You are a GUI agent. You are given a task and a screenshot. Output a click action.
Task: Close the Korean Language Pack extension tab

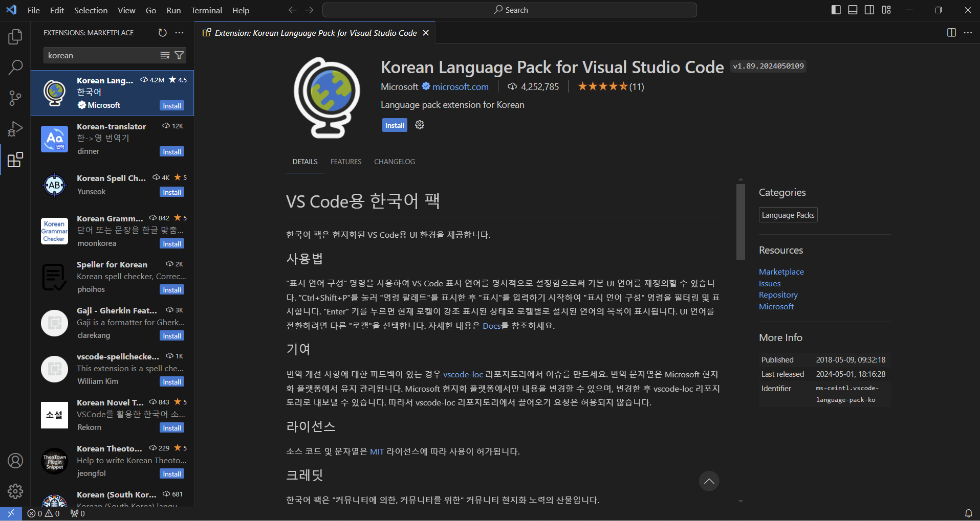(x=426, y=33)
